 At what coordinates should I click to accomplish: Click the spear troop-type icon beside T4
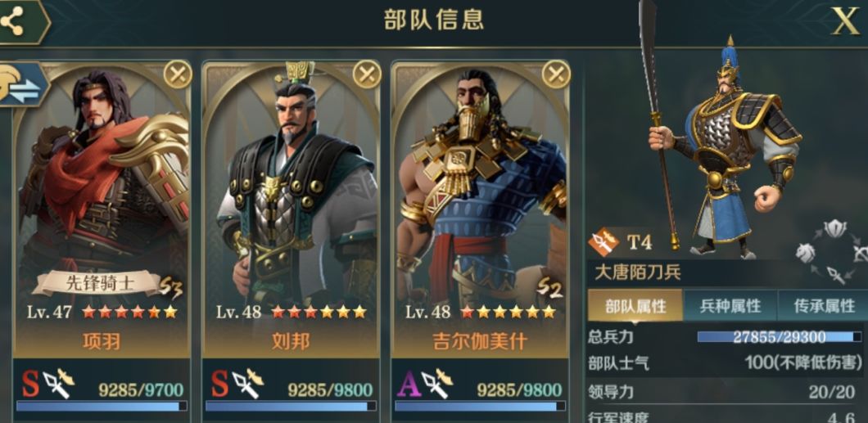(604, 241)
